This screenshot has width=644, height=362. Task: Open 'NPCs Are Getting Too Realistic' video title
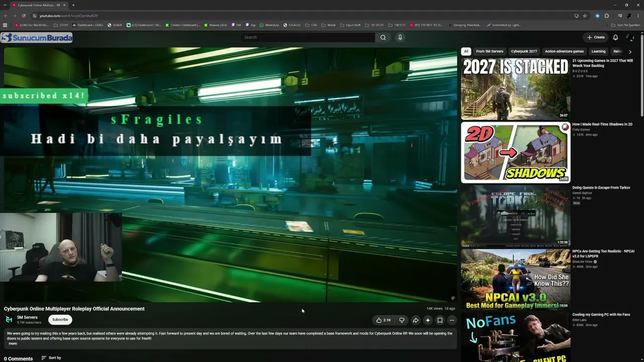pos(603,253)
